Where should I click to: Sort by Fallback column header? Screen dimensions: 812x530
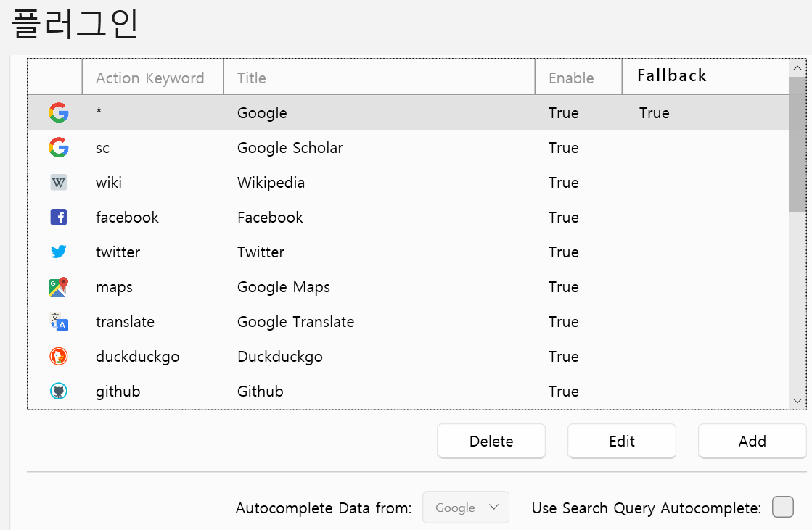click(705, 77)
